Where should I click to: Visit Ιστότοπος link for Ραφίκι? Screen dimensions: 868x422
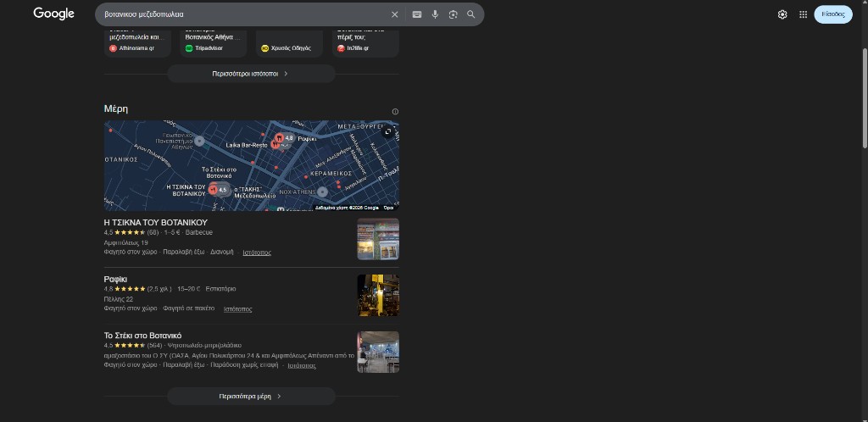238,309
